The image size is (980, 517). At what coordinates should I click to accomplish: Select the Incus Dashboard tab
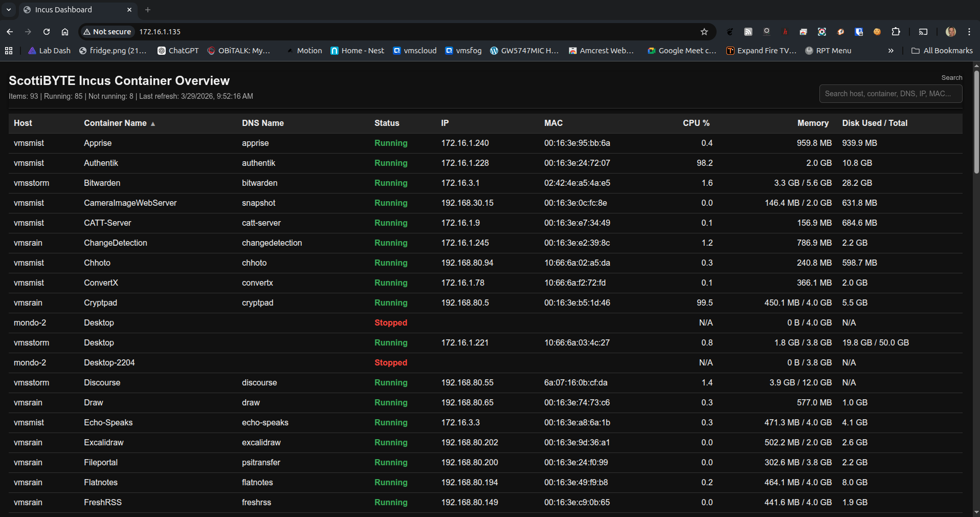point(72,10)
